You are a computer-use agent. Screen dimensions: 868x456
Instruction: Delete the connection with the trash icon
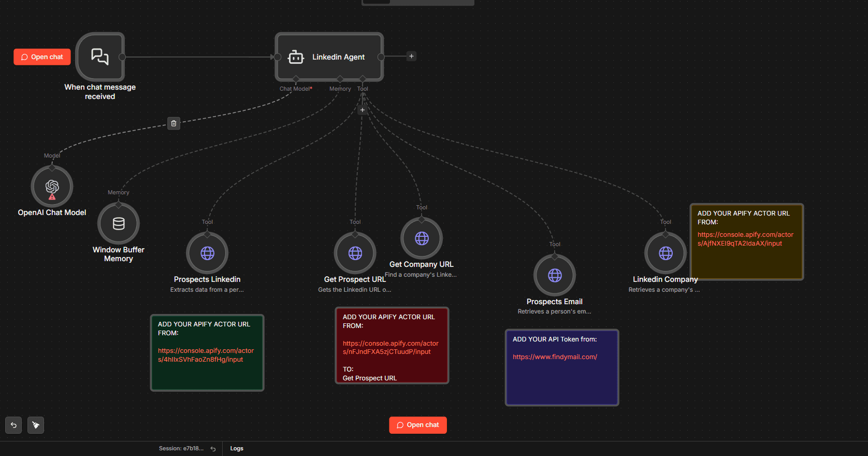(x=174, y=123)
